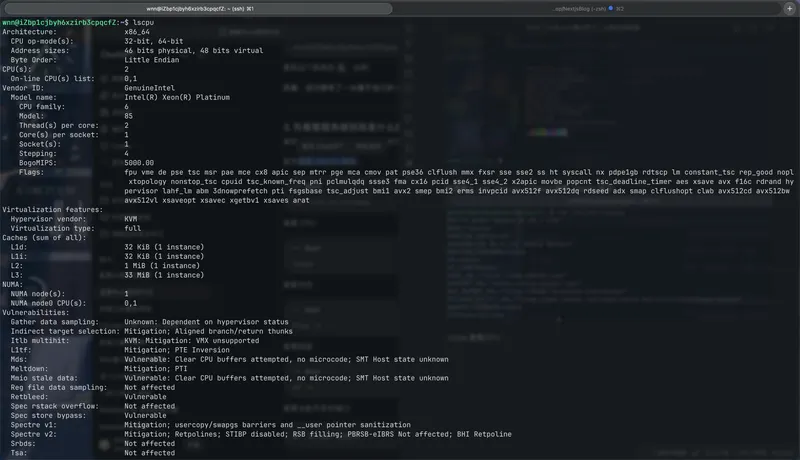
Task: Click the 'Thread(s) per core:' label
Action: (59, 125)
